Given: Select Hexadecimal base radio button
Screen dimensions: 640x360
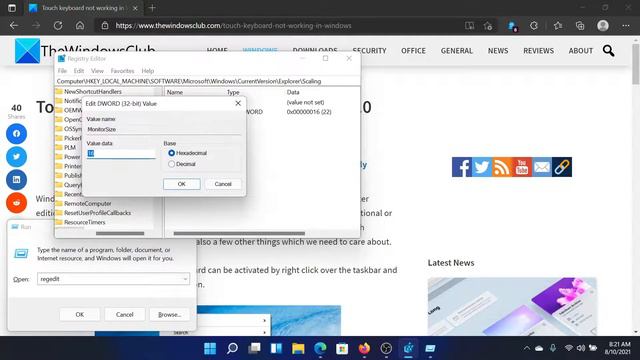Looking at the screenshot, I should coord(171,153).
